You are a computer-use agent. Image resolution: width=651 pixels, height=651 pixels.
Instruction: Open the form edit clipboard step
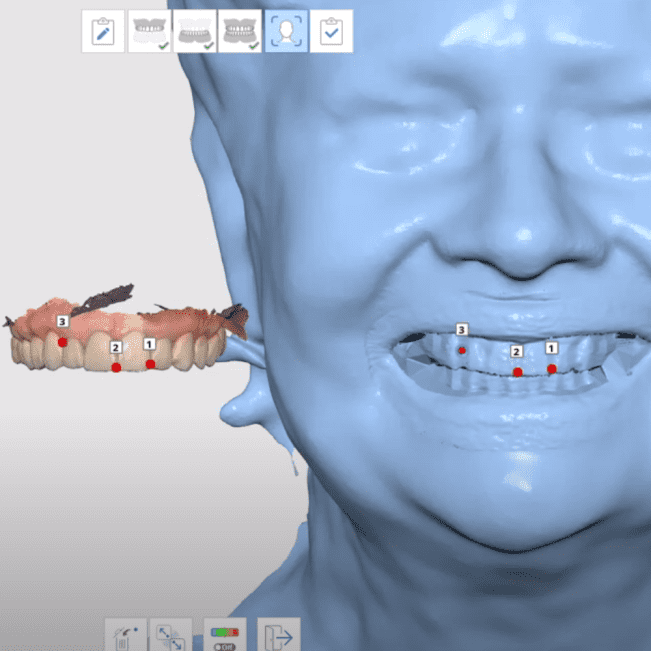(x=102, y=32)
